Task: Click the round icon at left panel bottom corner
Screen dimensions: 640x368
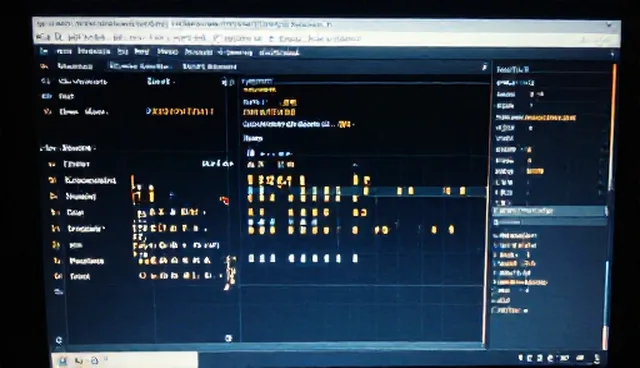Action: [59, 340]
